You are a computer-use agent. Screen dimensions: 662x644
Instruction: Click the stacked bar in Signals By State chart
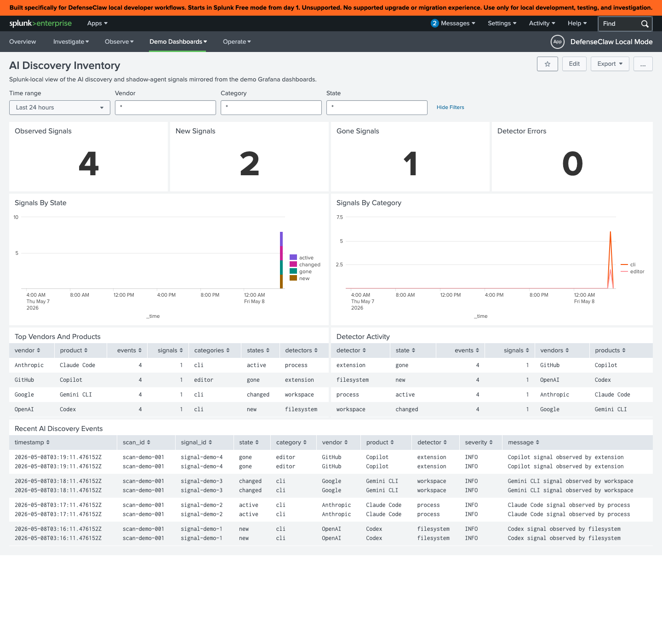tap(281, 260)
